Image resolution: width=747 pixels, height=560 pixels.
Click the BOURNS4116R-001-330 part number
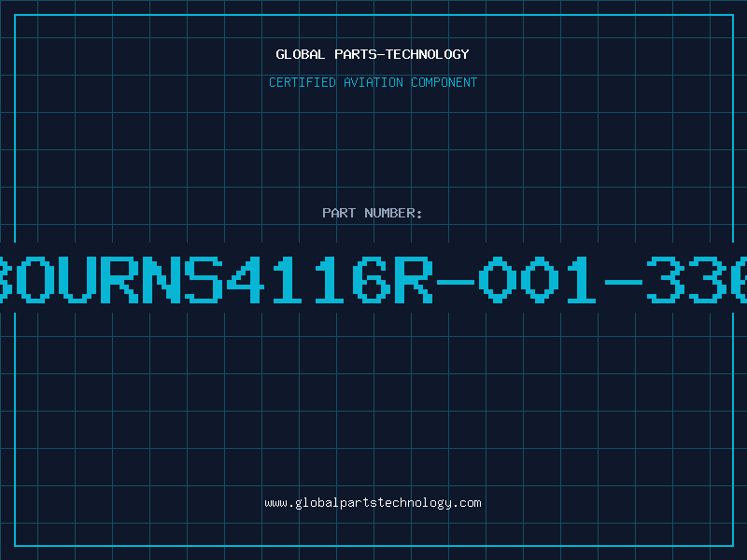tap(373, 280)
